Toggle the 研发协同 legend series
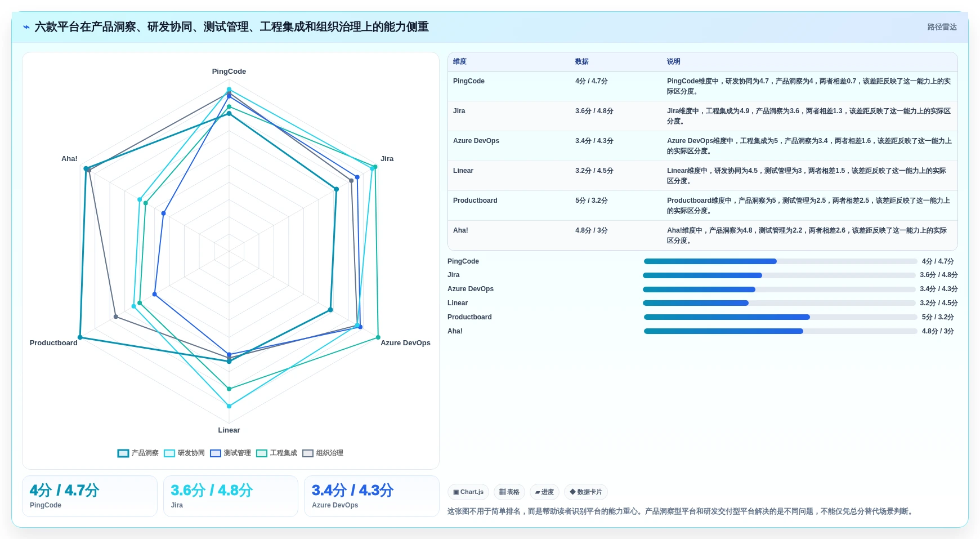This screenshot has height=539, width=980. click(x=184, y=453)
